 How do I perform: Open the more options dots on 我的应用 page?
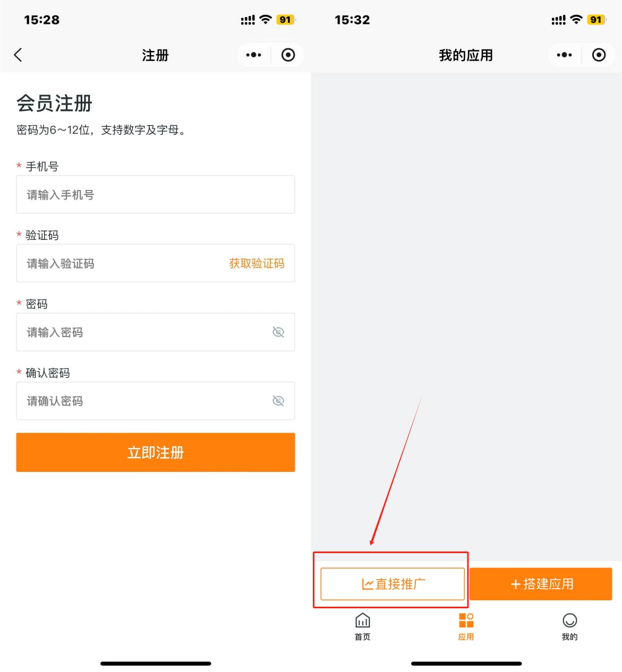point(564,55)
